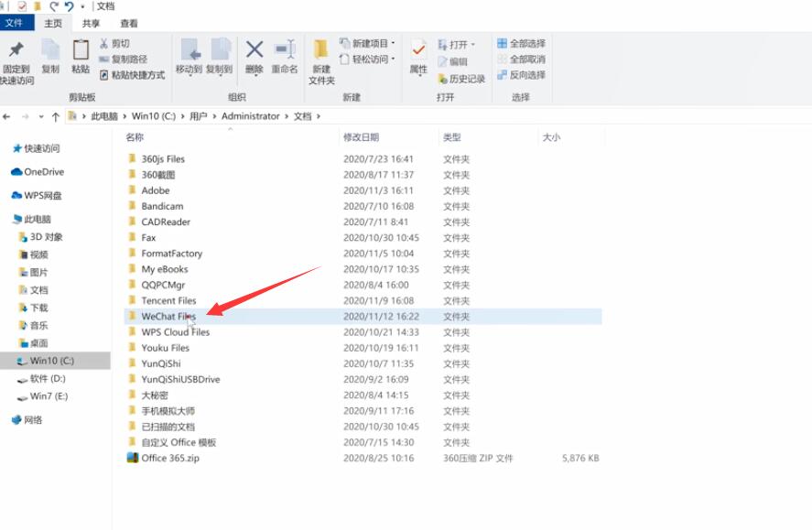Select WPS网盘 in navigation pane
812x530 pixels.
click(37, 196)
